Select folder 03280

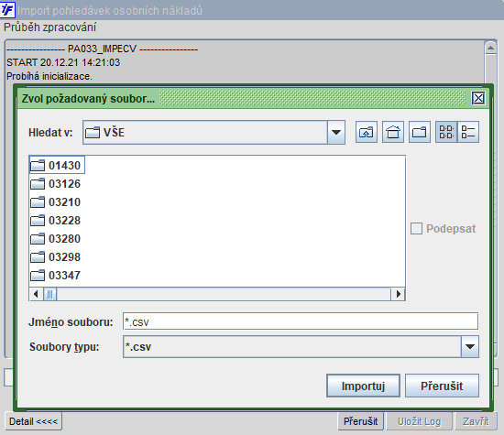[x=55, y=239]
